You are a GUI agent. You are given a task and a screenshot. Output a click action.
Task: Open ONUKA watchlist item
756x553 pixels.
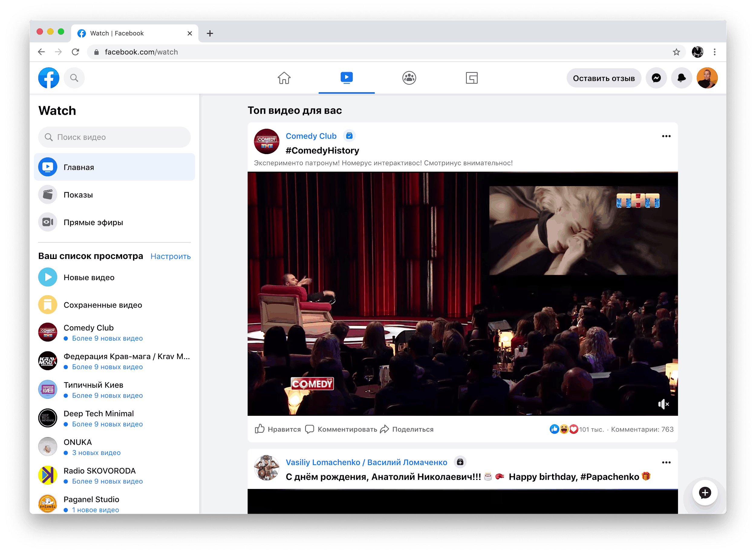(115, 447)
